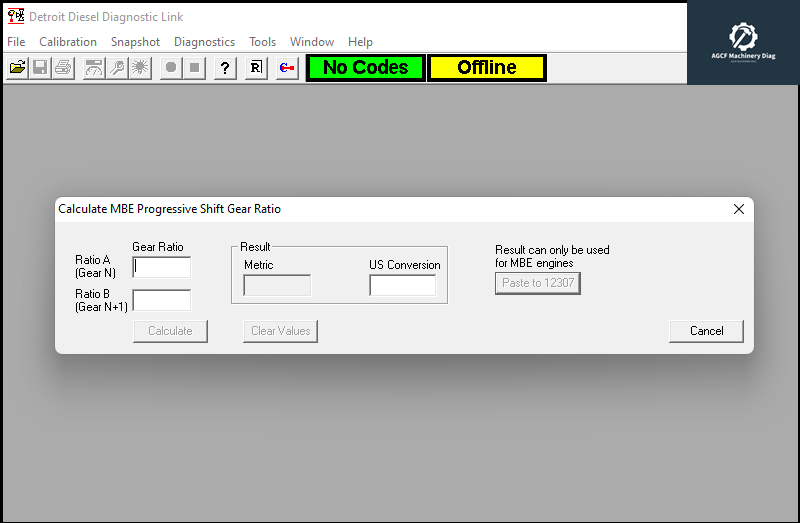Click the wrench maintenance toolbar icon
This screenshot has height=523, width=800.
click(117, 68)
